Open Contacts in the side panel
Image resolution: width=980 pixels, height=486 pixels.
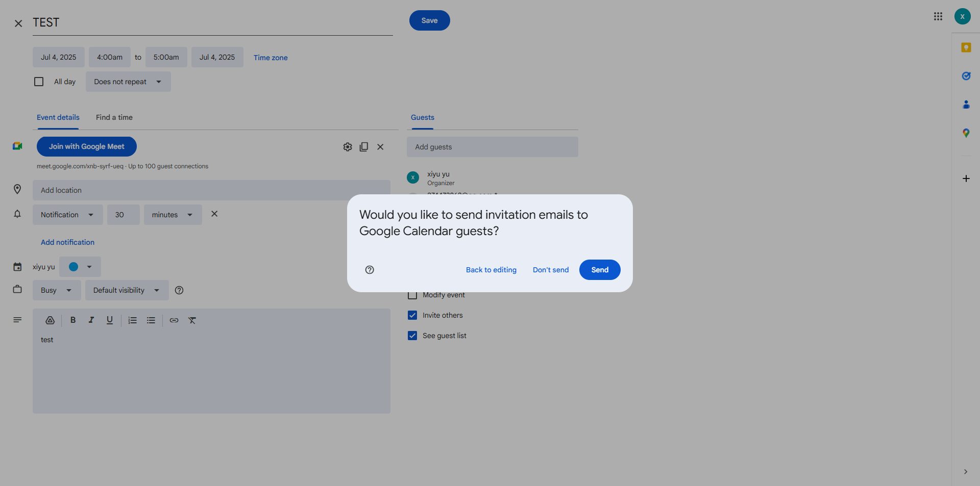[x=966, y=105]
